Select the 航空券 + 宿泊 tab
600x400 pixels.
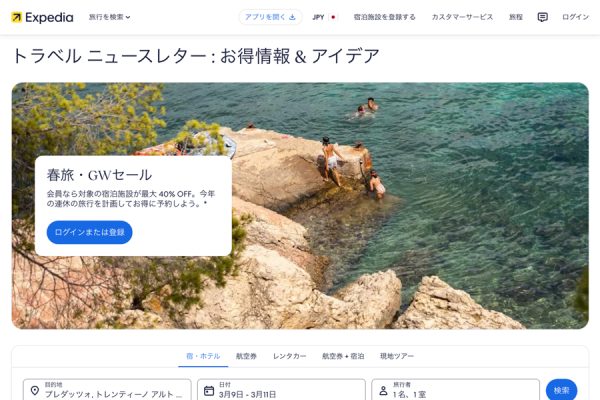pos(343,356)
